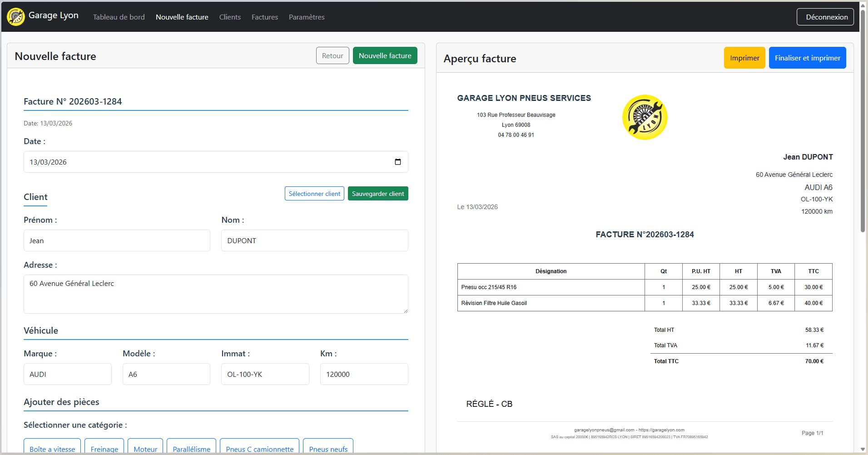Viewport: 868px width, 455px height.
Task: Click the Garage Lyon logo icon
Action: tap(15, 16)
